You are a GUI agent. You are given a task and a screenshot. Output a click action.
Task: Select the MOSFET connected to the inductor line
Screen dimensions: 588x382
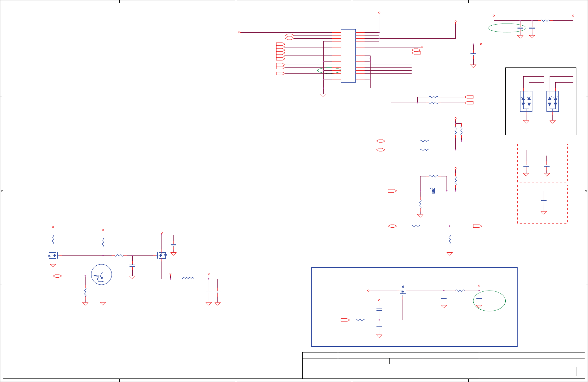pyautogui.click(x=162, y=255)
